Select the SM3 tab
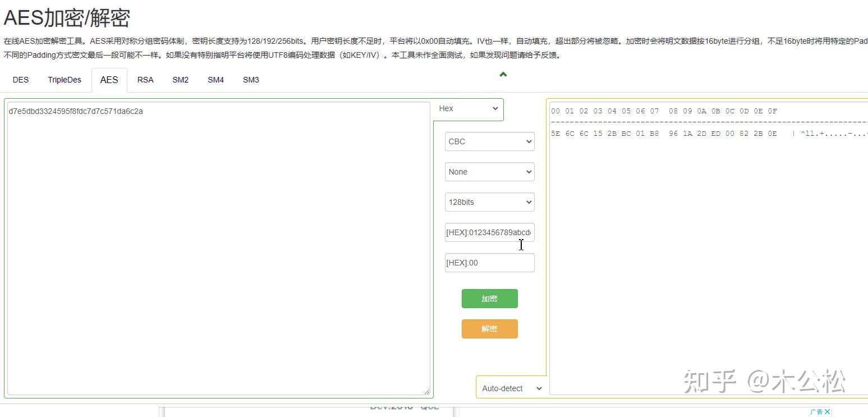Viewport: 868px width, 417px height. (250, 80)
